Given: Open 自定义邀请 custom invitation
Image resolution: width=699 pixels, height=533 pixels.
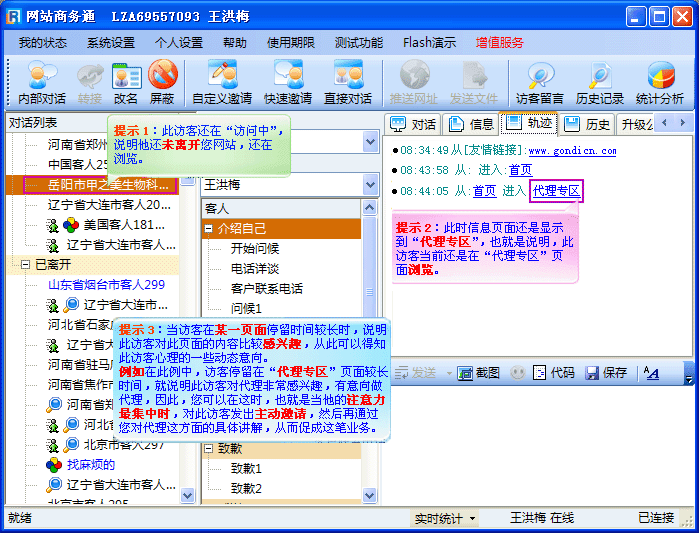Looking at the screenshot, I should click(222, 82).
